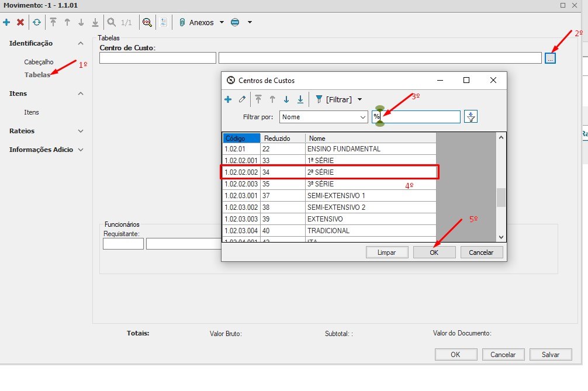The image size is (588, 391).
Task: Click the ... browse button for Centro de Custo
Action: [549, 57]
